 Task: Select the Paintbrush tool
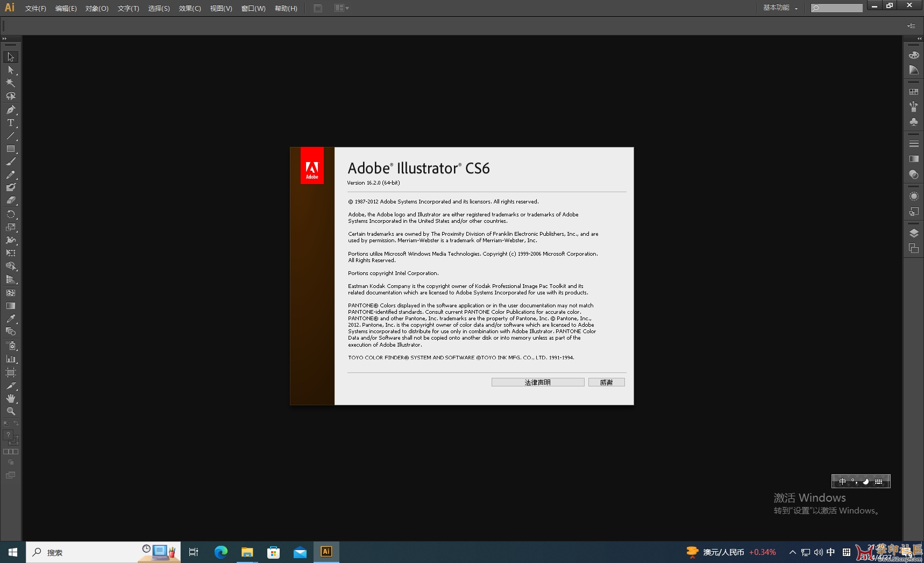(11, 161)
